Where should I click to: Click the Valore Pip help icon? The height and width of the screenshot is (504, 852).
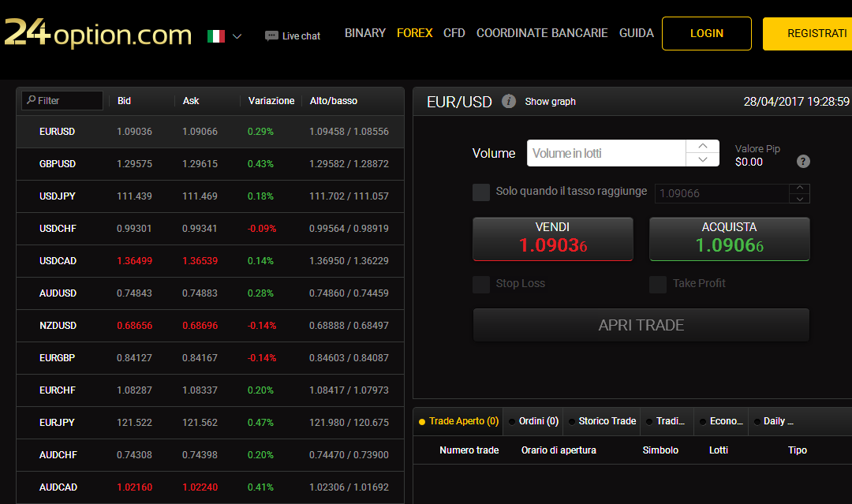click(x=803, y=162)
